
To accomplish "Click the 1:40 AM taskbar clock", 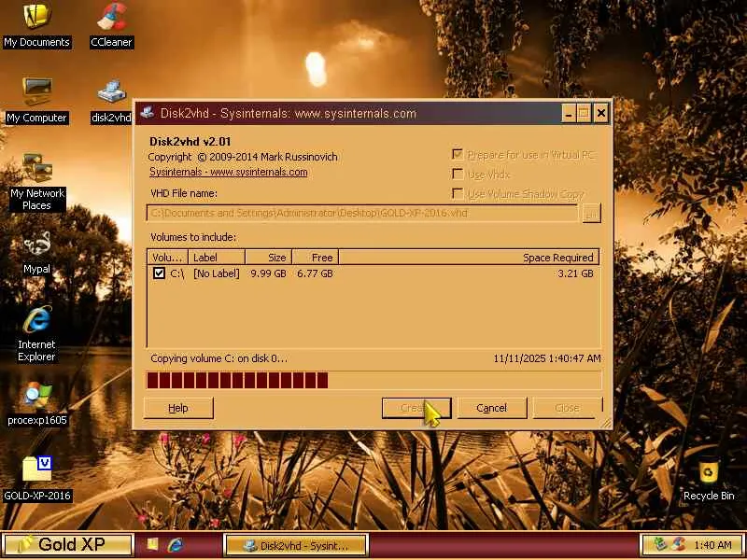I will (x=712, y=544).
